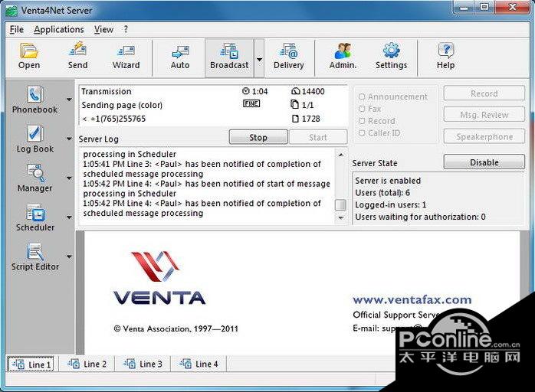Screen dimensions: 535x392
Task: Click the FINE resolution indicator
Action: click(x=251, y=103)
